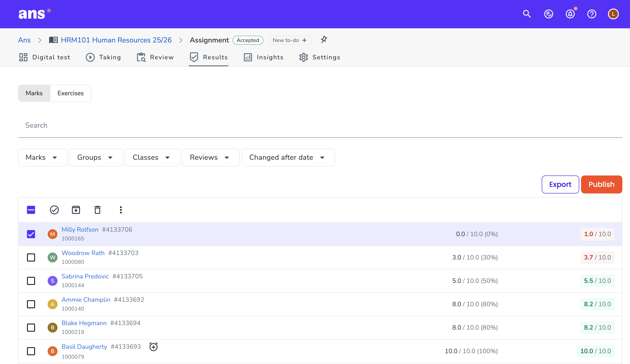Expand the Reviews filter dropdown

tap(211, 158)
